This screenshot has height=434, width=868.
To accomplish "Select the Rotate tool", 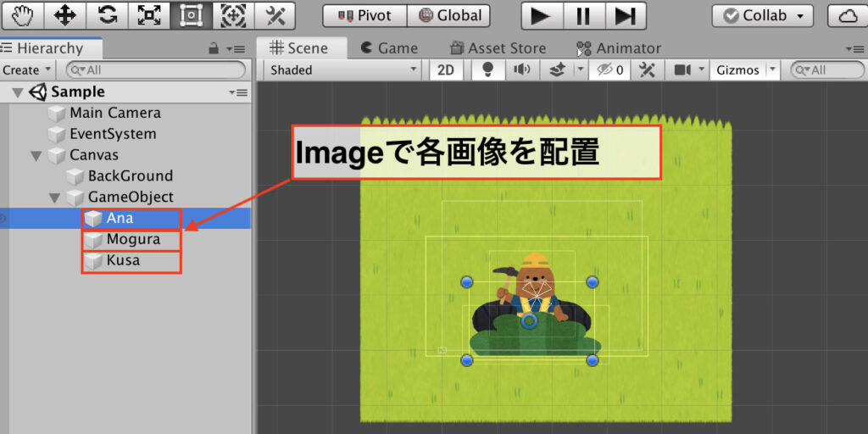I will click(106, 15).
